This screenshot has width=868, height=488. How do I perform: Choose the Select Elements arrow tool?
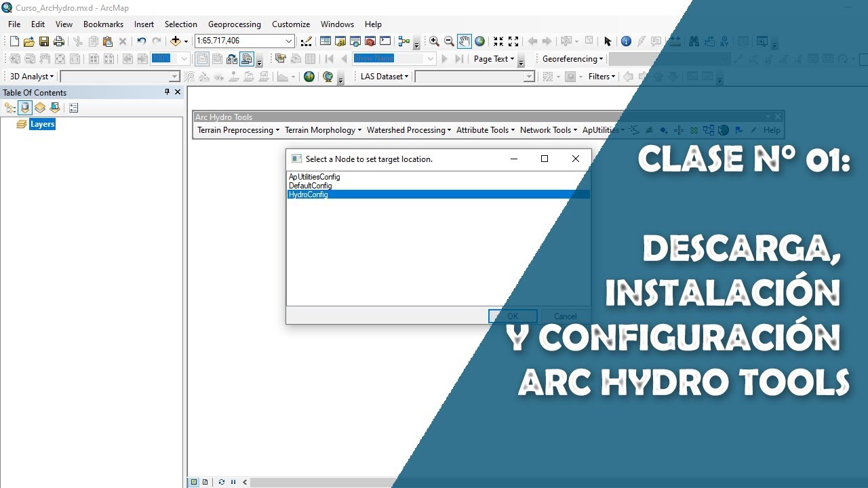(608, 41)
